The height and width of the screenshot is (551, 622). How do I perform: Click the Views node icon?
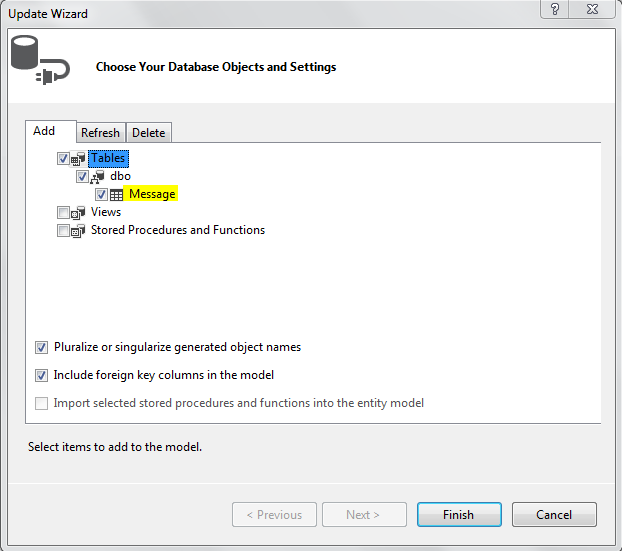(x=78, y=213)
